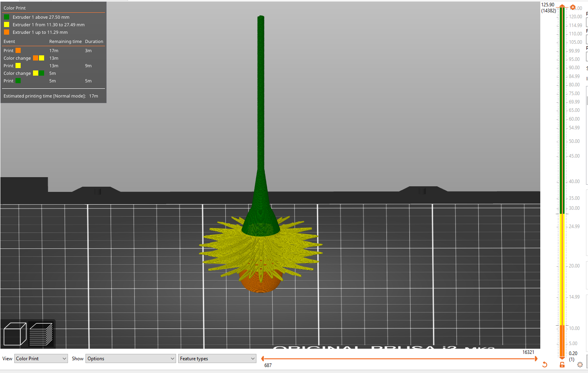Open the View dropdown showing Color Print
Screen dimensions: 588x373
41,359
